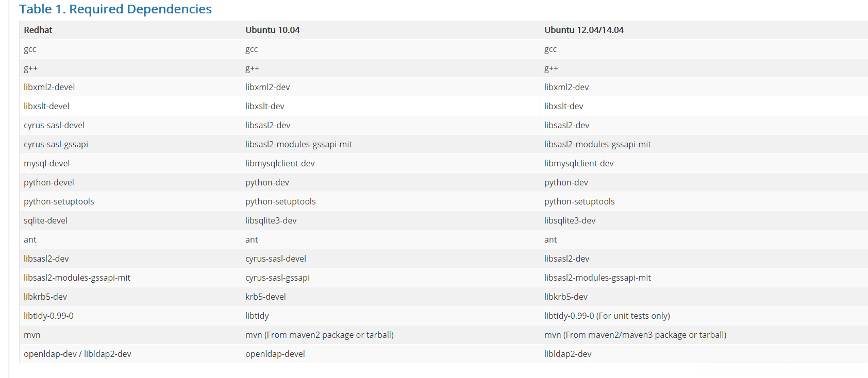Click cyrus-sasl-devel in the Redhat column
The width and height of the screenshot is (868, 378).
click(54, 125)
